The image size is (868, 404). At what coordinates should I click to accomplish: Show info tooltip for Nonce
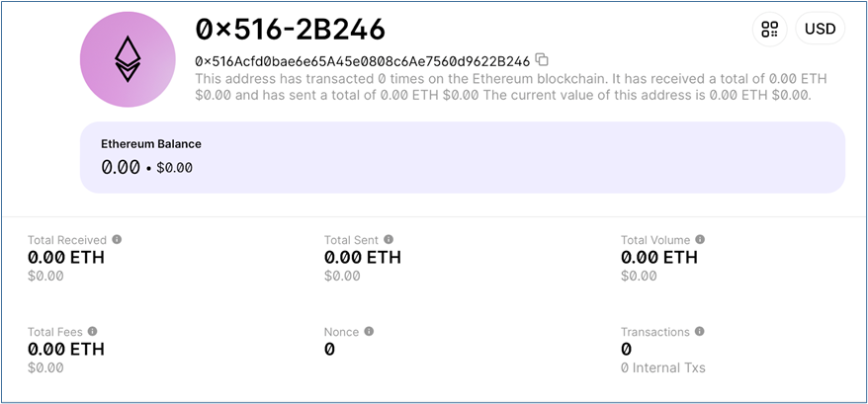pyautogui.click(x=369, y=331)
